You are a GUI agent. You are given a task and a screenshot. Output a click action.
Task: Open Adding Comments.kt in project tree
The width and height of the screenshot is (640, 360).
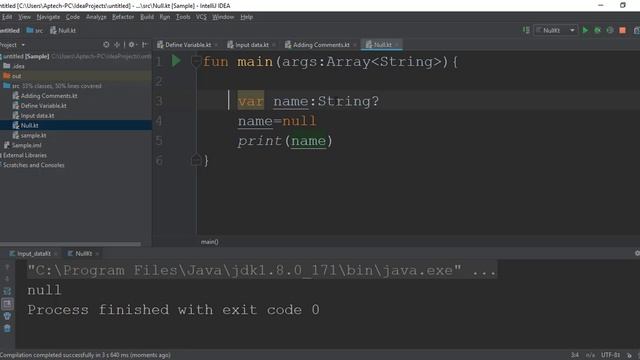coord(45,96)
